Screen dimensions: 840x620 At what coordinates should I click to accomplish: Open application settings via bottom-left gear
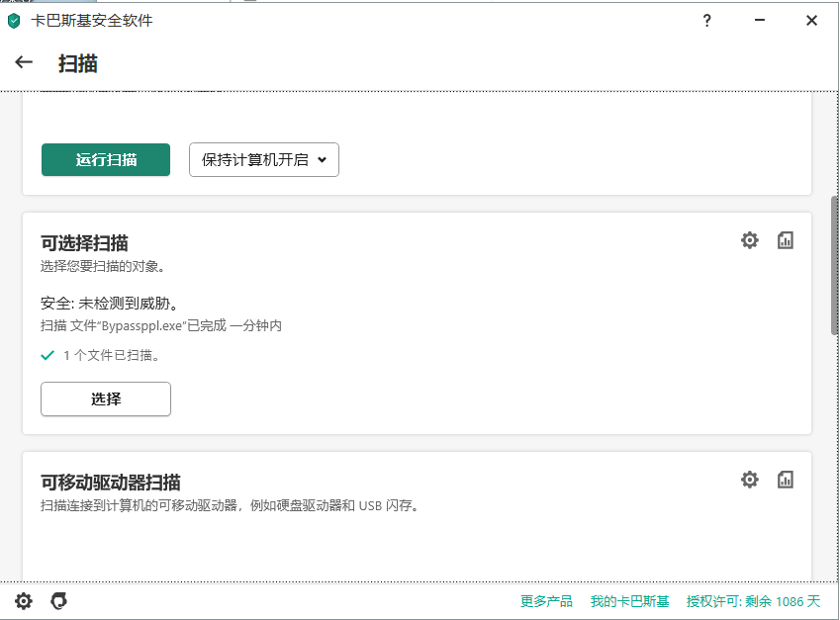(x=23, y=600)
